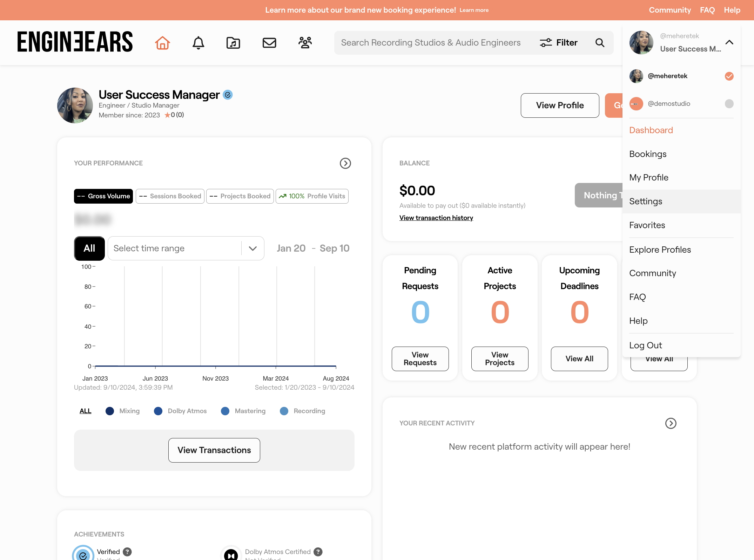Click the Engineears logo
Viewport: 754px width, 560px height.
75,42
